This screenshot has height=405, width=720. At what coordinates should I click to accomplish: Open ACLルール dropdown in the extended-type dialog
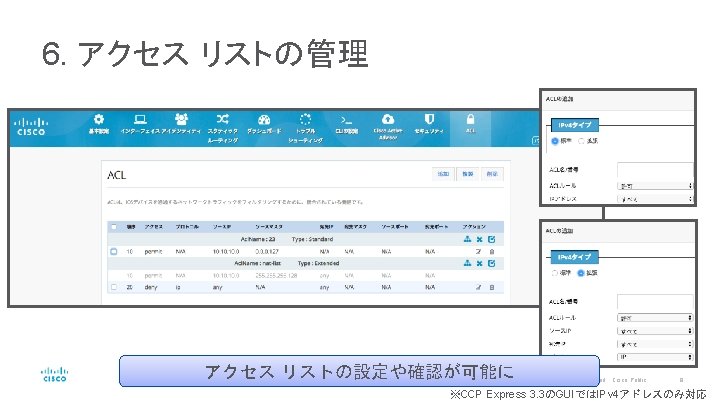(x=655, y=318)
